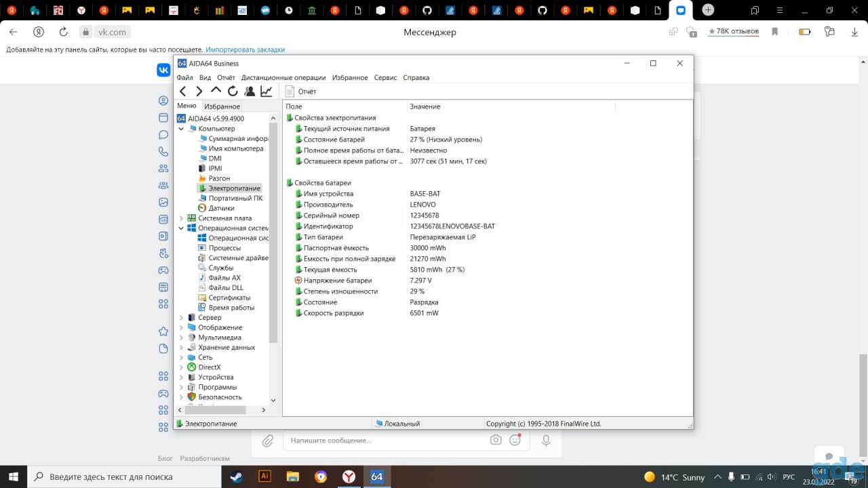
Task: Switch to the Избранное panel tab
Action: coord(222,106)
